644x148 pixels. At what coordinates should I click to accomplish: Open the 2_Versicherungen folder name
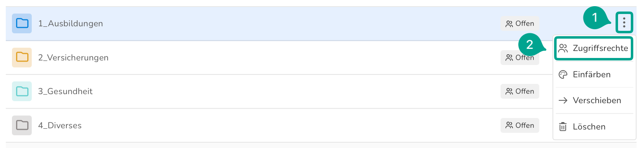[73, 58]
